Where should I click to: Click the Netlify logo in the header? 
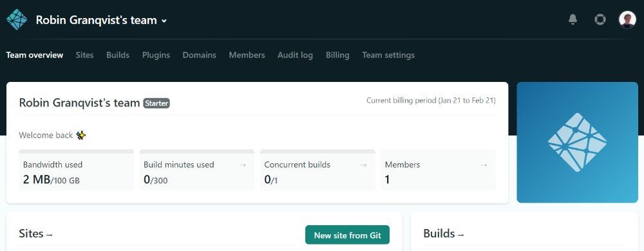[17, 20]
